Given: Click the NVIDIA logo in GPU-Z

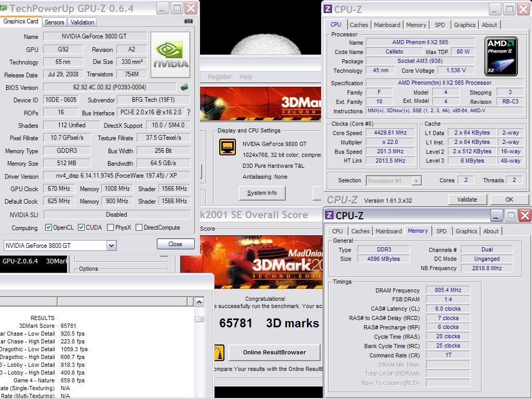Looking at the screenshot, I should (x=170, y=55).
